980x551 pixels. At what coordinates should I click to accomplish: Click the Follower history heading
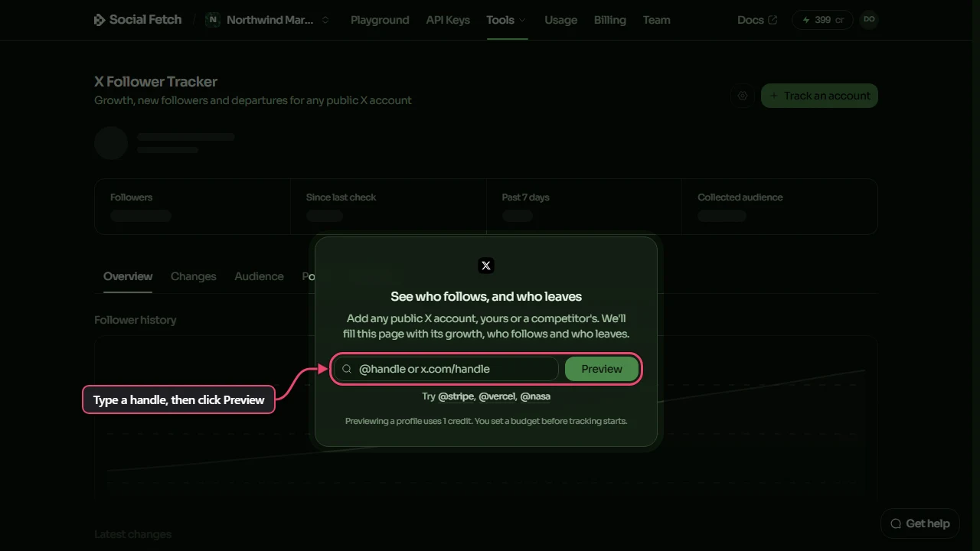point(135,320)
